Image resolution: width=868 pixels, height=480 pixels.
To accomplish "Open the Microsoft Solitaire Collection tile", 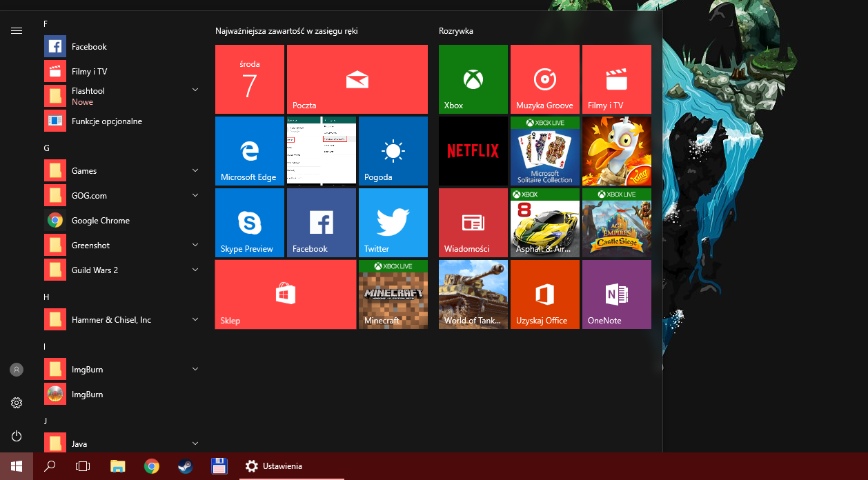I will pyautogui.click(x=545, y=151).
